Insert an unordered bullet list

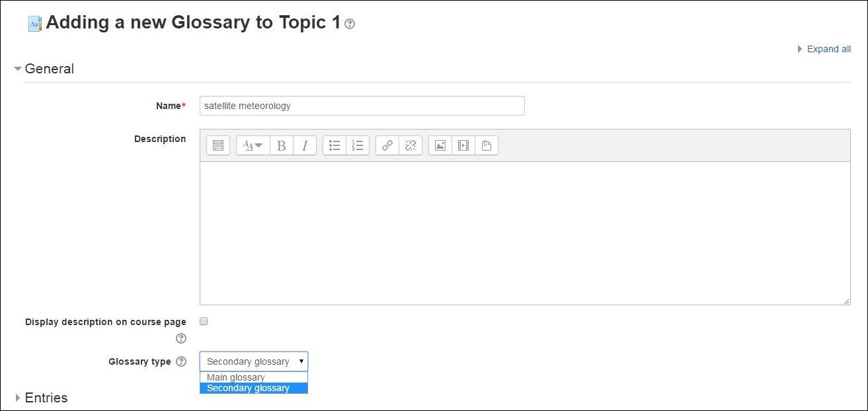point(335,145)
